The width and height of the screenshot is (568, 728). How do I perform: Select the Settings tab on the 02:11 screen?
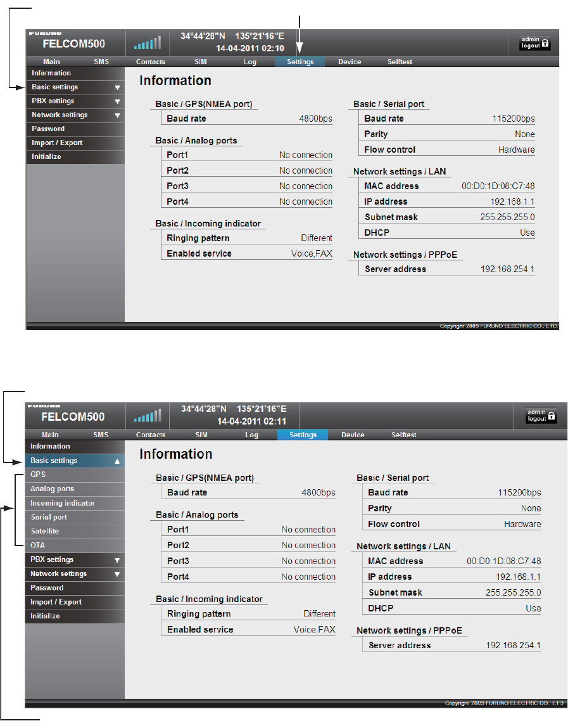point(303,435)
